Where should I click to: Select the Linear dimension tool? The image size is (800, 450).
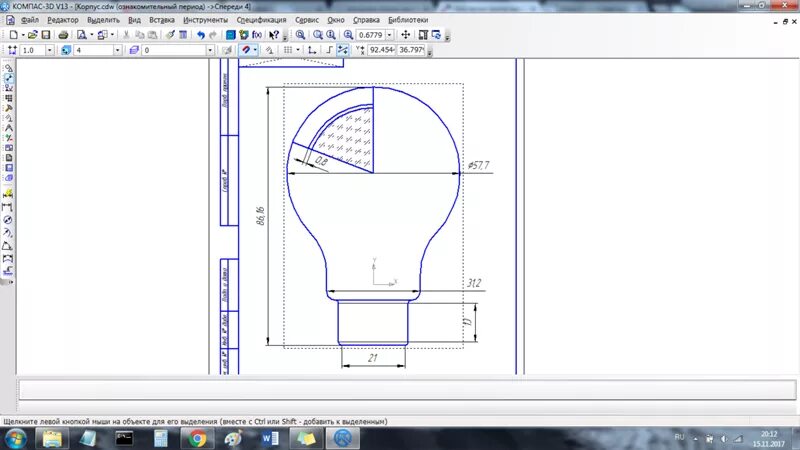(x=8, y=207)
